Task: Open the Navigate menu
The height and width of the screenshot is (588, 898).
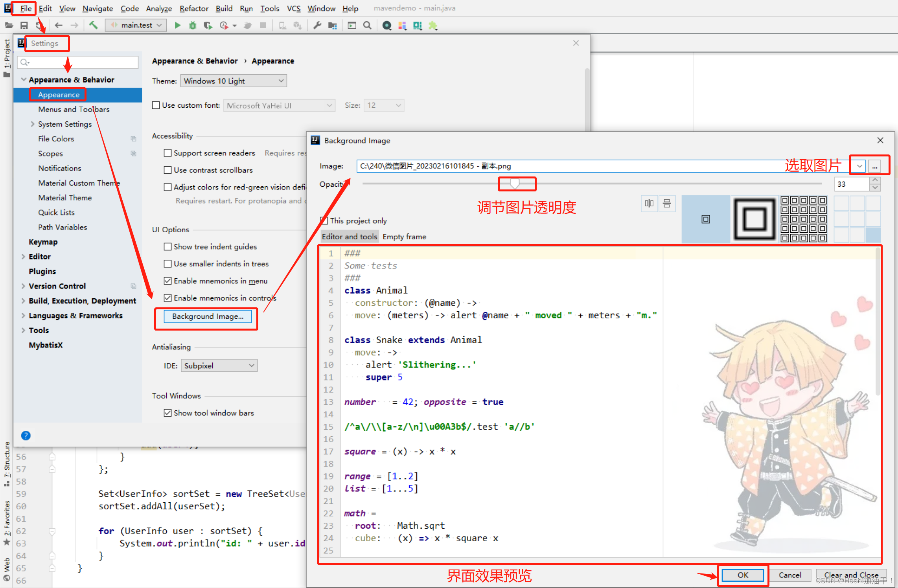Action: (98, 8)
